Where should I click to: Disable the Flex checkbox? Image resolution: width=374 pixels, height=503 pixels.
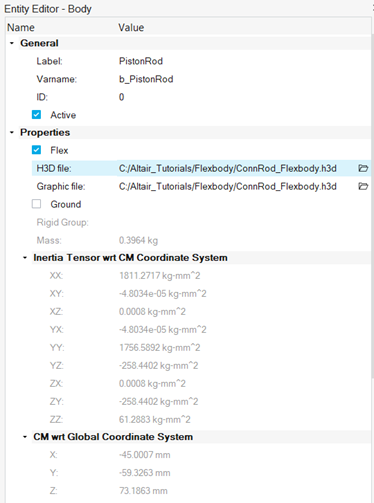click(36, 150)
